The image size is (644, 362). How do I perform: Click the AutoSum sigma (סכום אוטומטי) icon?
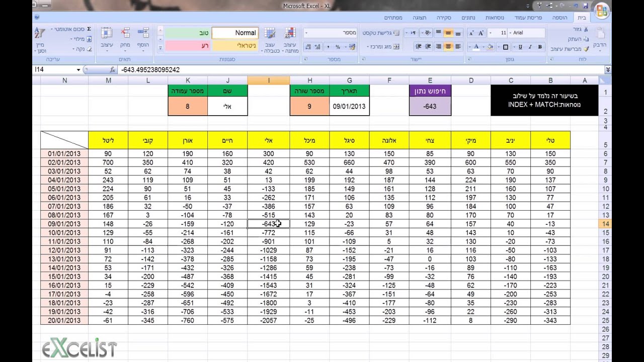[89, 30]
